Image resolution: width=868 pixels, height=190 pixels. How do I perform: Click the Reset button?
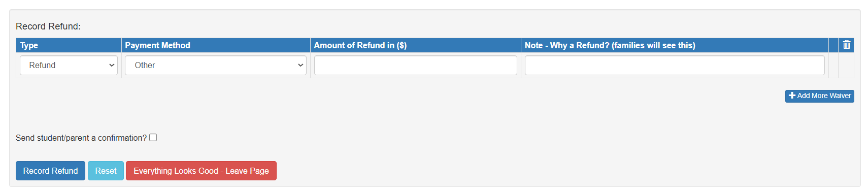[x=106, y=171]
